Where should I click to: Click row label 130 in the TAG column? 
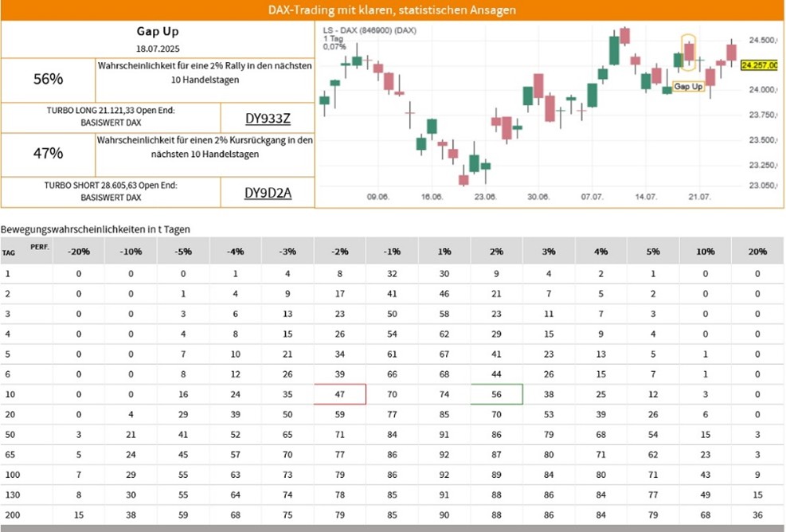tap(13, 495)
